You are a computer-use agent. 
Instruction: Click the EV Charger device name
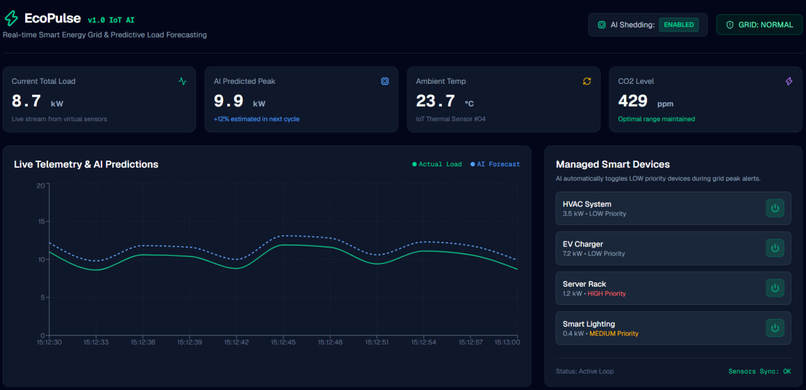coord(583,244)
